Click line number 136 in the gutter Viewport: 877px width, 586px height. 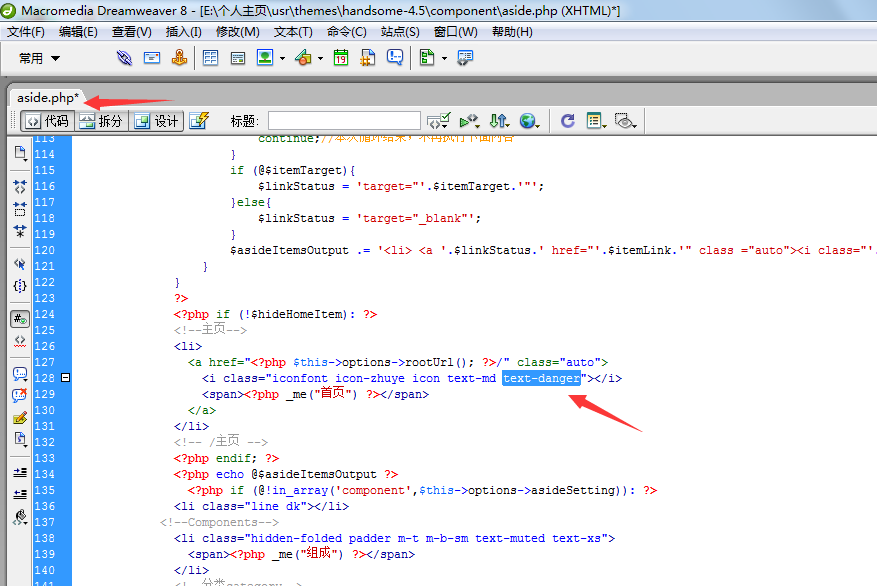45,506
